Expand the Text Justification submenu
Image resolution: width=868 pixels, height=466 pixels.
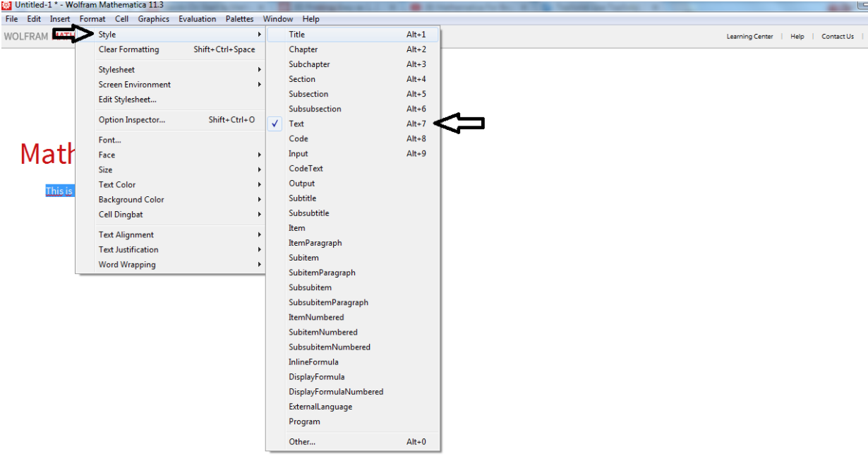(171, 250)
